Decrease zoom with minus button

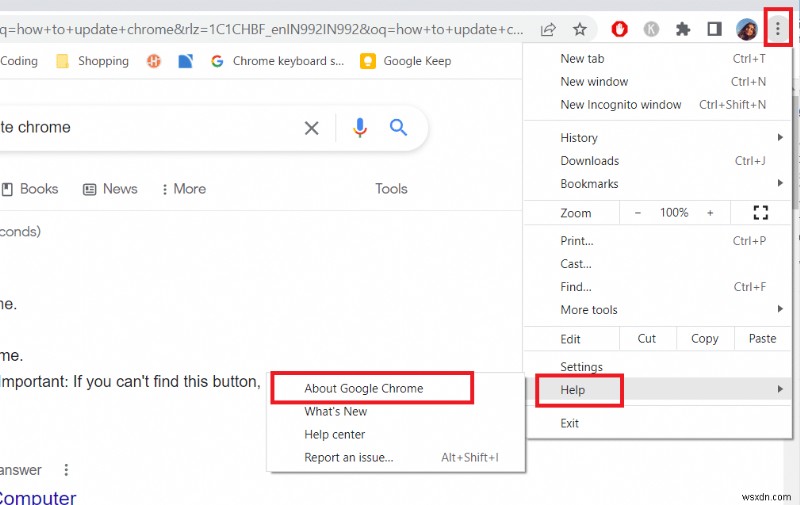638,213
